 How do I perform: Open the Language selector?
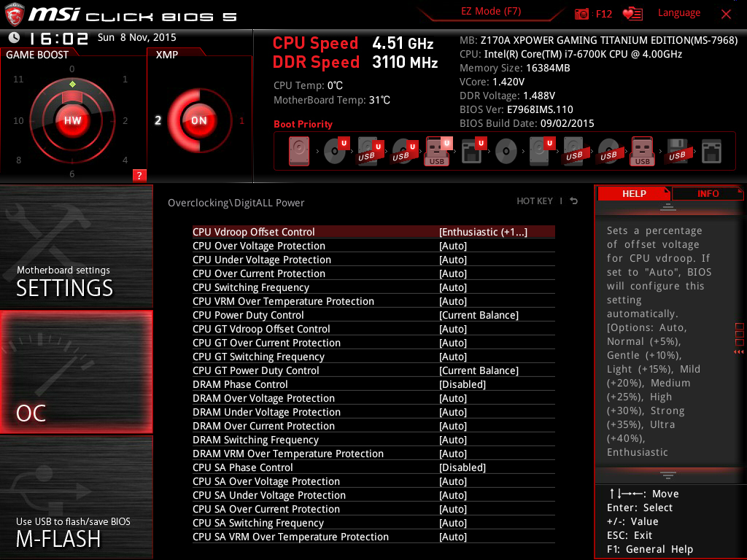pos(679,13)
